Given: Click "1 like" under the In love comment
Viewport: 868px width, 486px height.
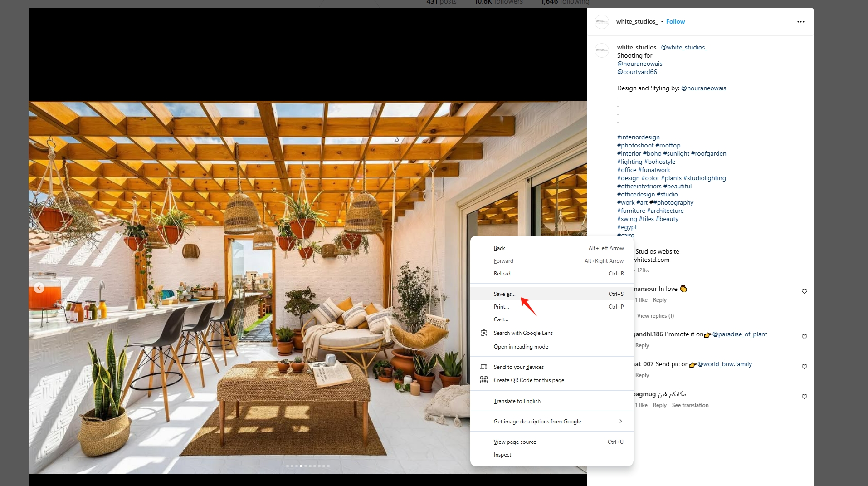Looking at the screenshot, I should (x=641, y=300).
